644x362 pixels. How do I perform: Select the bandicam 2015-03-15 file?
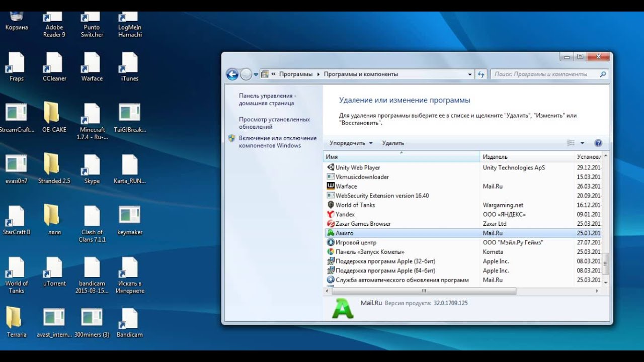point(92,276)
